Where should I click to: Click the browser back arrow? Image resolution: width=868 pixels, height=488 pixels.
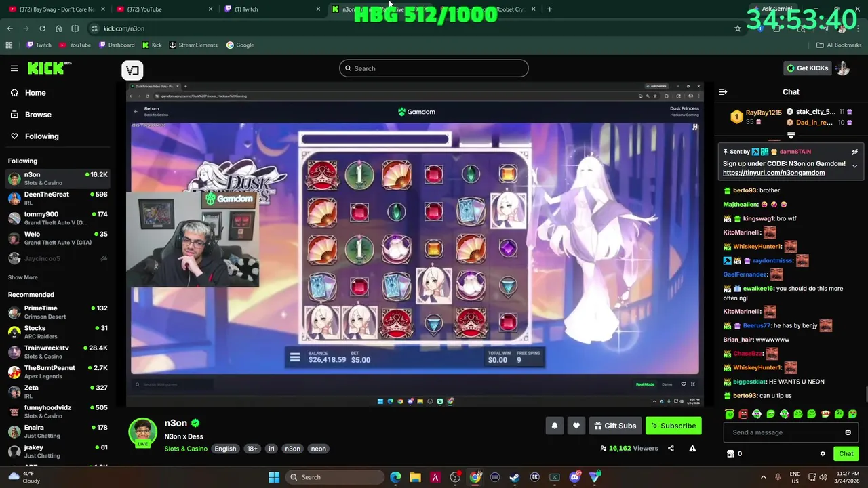(x=9, y=28)
